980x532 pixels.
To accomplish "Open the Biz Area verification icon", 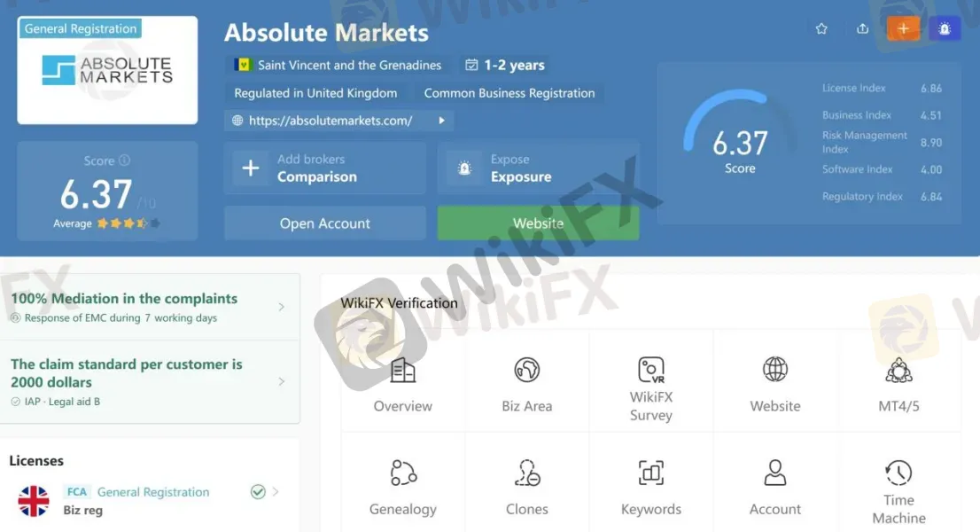I will 527,370.
